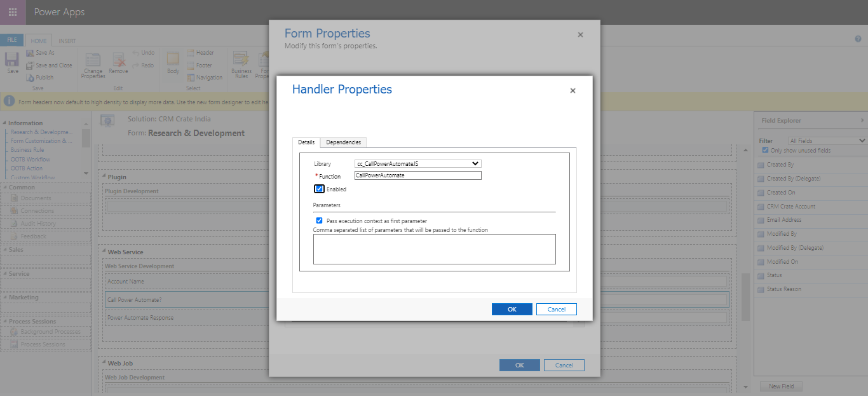868x396 pixels.
Task: Open the Filter fields dropdown
Action: (x=827, y=140)
